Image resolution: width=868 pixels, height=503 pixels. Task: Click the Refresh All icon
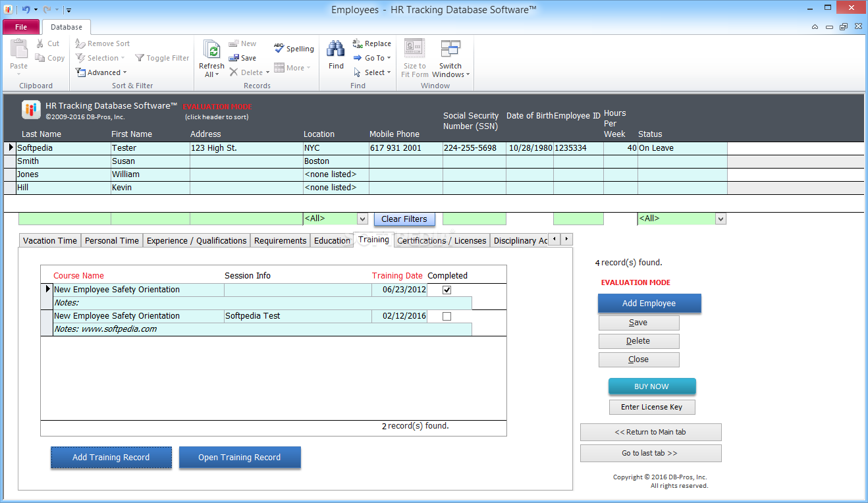tap(211, 50)
